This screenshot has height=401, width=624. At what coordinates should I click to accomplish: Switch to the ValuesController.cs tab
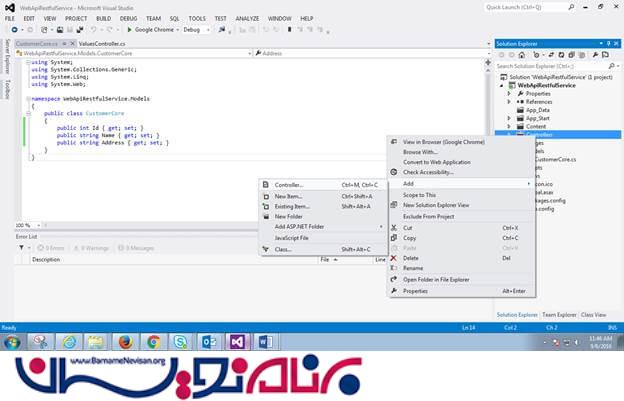click(103, 42)
